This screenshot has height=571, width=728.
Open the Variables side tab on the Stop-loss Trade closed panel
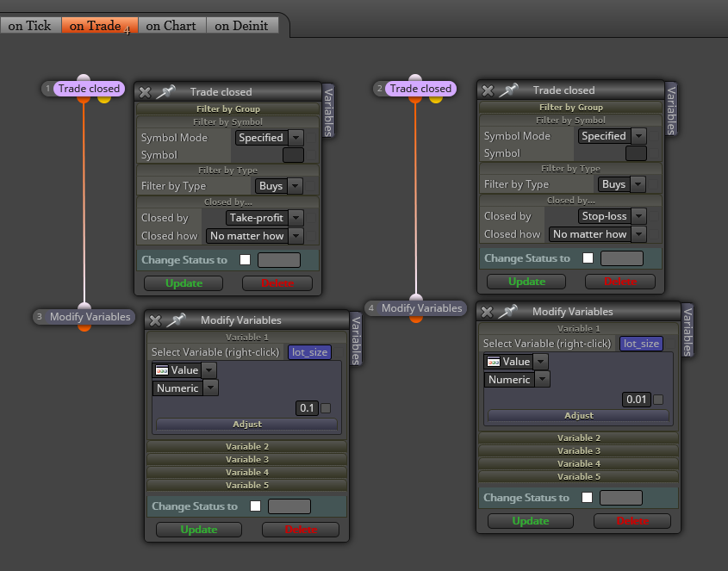point(671,109)
